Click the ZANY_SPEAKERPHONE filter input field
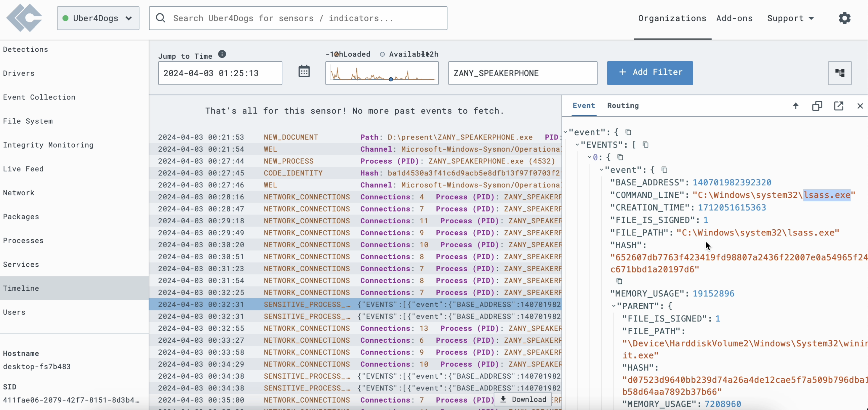This screenshot has height=410, width=868. [522, 73]
